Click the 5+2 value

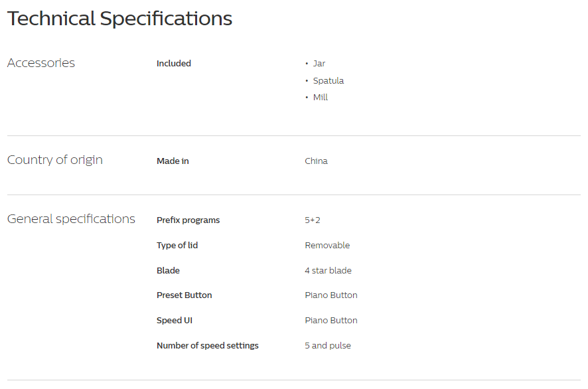click(313, 220)
